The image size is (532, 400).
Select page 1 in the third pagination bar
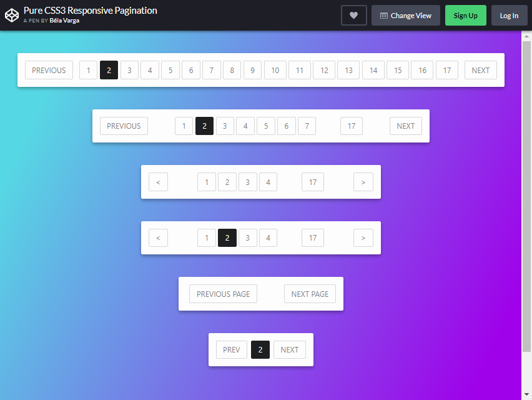(x=207, y=182)
